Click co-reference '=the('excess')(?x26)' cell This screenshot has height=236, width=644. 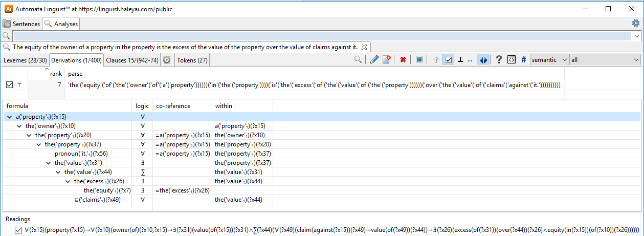click(183, 190)
